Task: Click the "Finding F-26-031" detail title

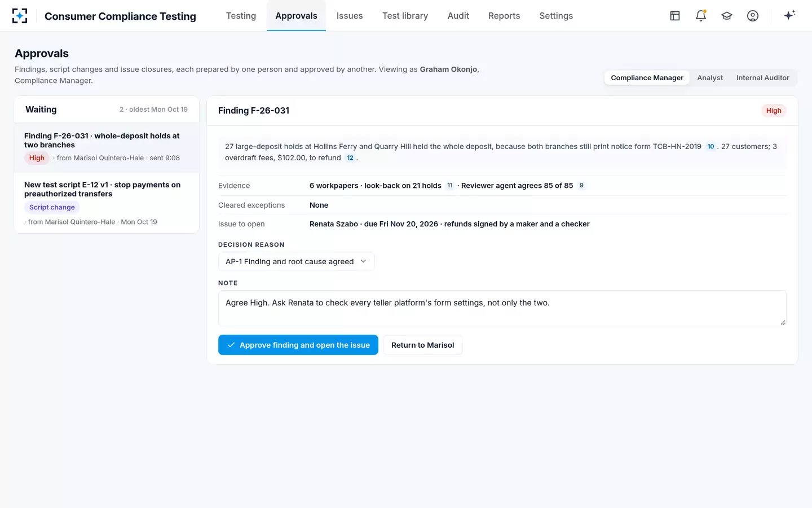Action: tap(254, 111)
